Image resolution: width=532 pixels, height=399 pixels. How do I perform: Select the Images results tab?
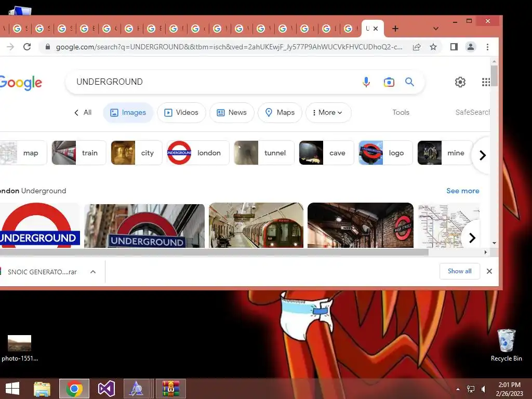coord(128,112)
